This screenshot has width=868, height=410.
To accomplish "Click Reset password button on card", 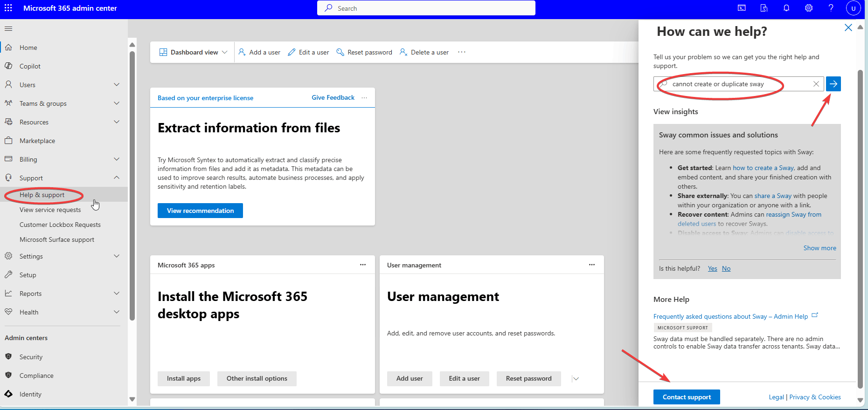I will [528, 379].
